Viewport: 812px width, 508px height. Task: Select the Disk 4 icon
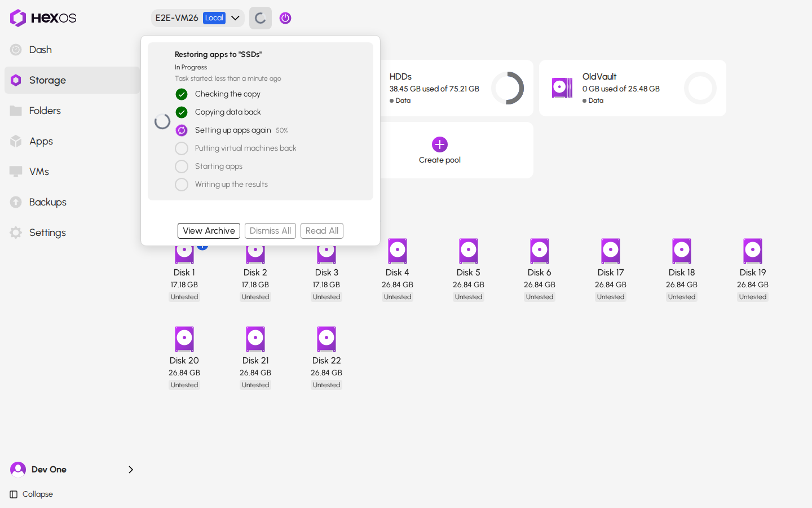point(398,251)
